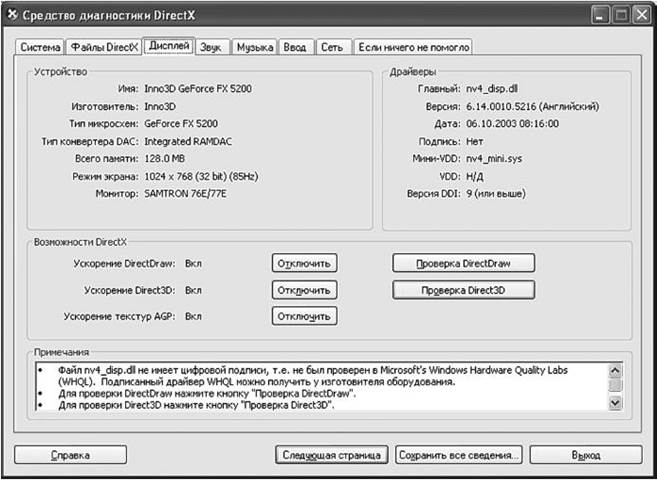The width and height of the screenshot is (657, 481).
Task: Close the DirectX diagnostic window
Action: [642, 16]
